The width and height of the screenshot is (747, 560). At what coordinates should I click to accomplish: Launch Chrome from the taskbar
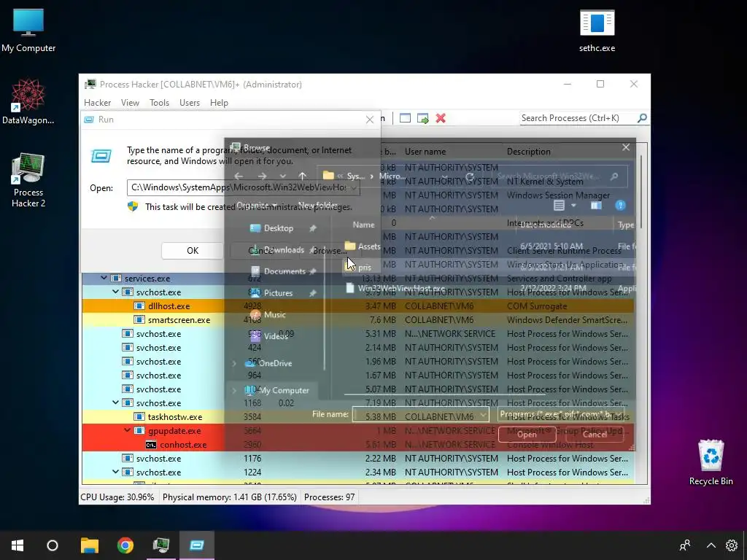coord(125,545)
